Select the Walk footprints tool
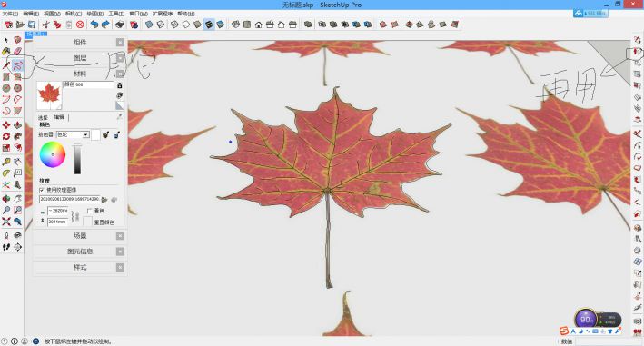Image resolution: width=644 pixels, height=346 pixels. tap(5, 247)
